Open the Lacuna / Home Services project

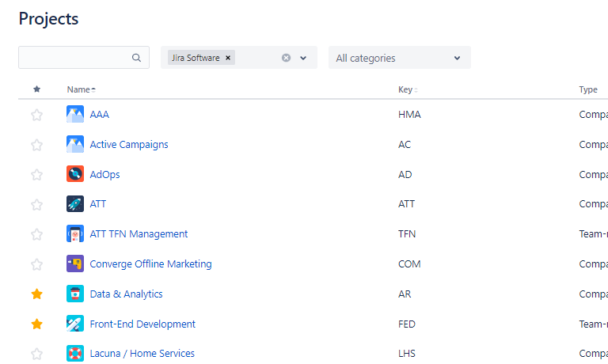click(142, 354)
